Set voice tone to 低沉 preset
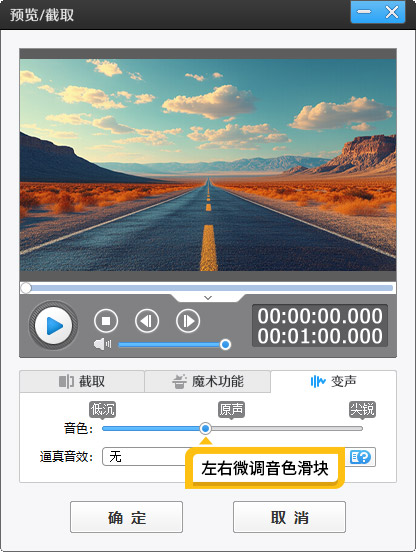The height and width of the screenshot is (552, 416). (102, 409)
